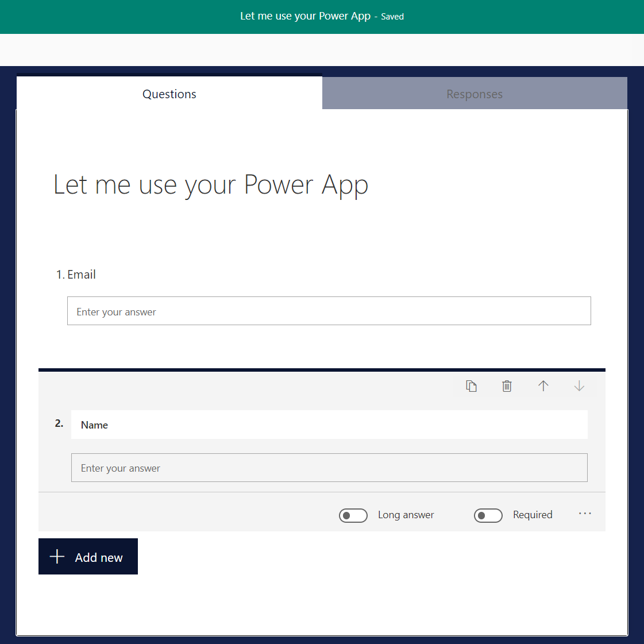Open more settings ellipsis for question 2

[585, 514]
